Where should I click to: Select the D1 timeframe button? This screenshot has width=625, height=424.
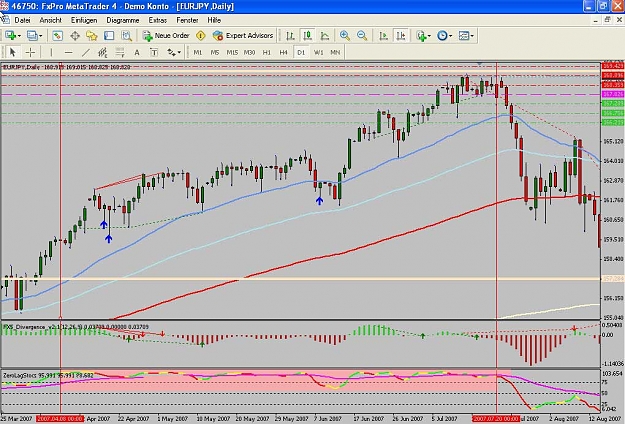(301, 52)
